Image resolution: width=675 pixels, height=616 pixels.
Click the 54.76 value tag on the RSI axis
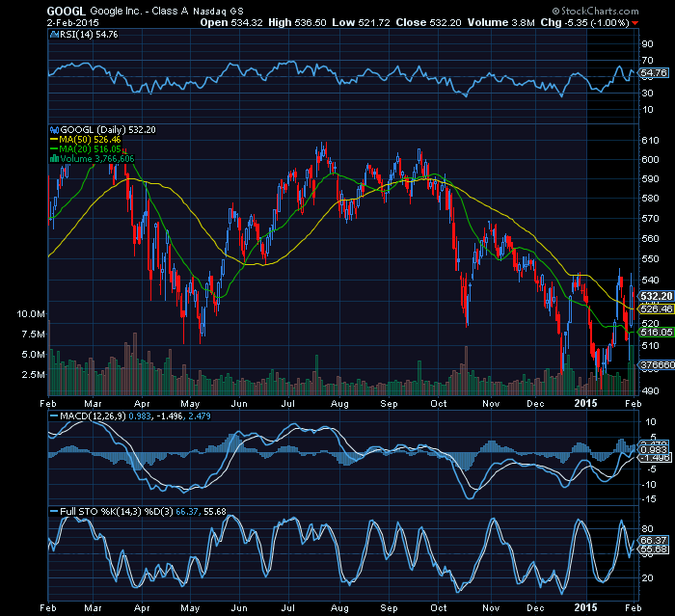pos(654,73)
